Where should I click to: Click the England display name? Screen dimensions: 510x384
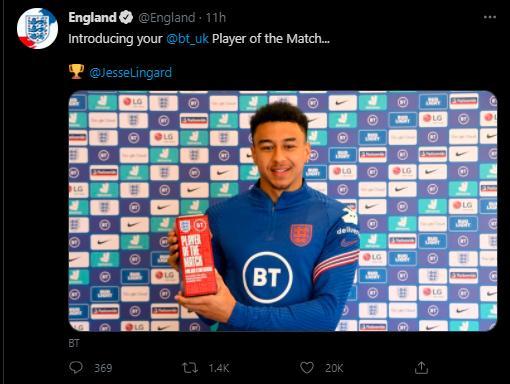pos(92,17)
